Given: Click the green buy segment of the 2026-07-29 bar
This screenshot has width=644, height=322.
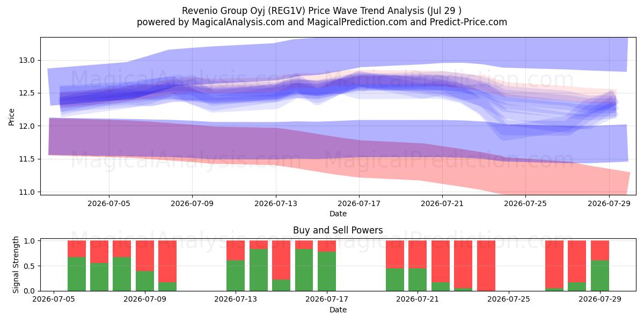Looking at the screenshot, I should (599, 276).
